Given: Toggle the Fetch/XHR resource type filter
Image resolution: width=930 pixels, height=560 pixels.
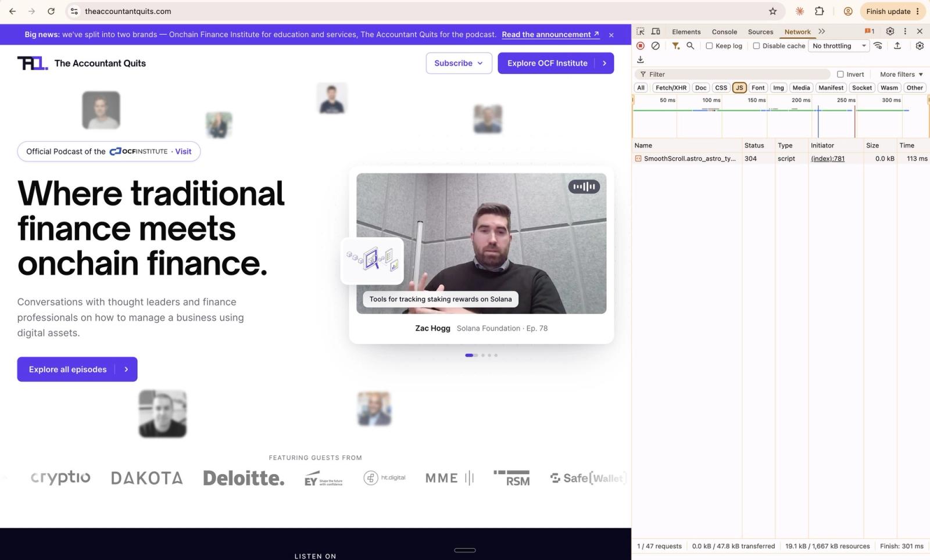Looking at the screenshot, I should [x=671, y=88].
